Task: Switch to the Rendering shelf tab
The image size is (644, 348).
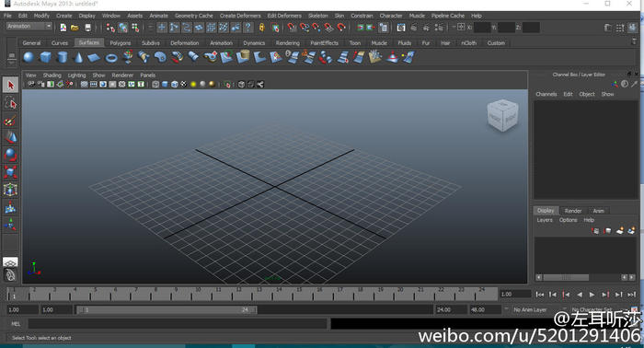Action: point(287,43)
